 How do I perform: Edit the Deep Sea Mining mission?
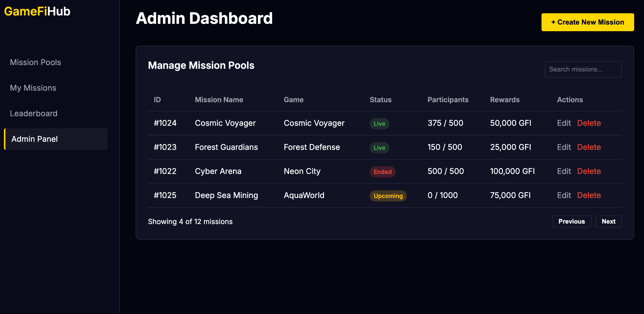point(564,195)
